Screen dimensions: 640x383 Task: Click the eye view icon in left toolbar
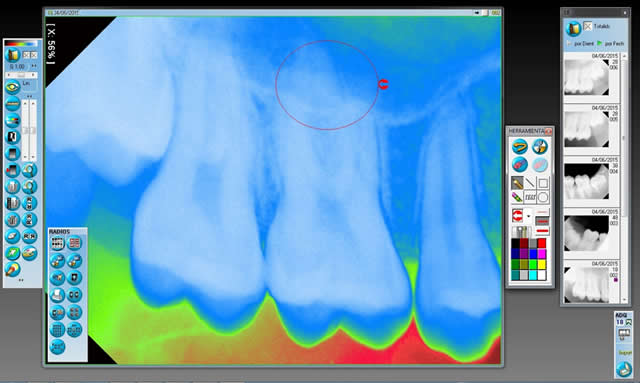[x=13, y=87]
